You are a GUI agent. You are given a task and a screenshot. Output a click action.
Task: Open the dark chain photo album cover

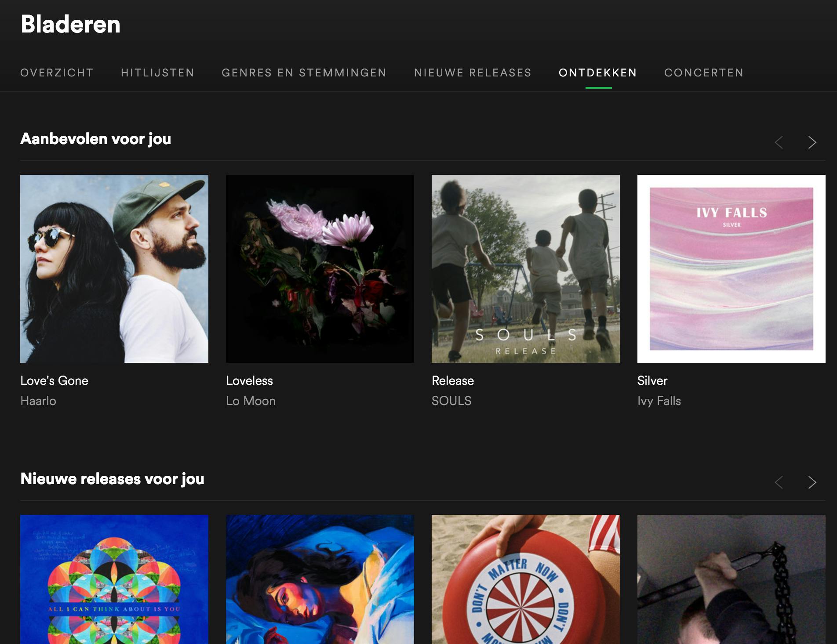pyautogui.click(x=731, y=579)
